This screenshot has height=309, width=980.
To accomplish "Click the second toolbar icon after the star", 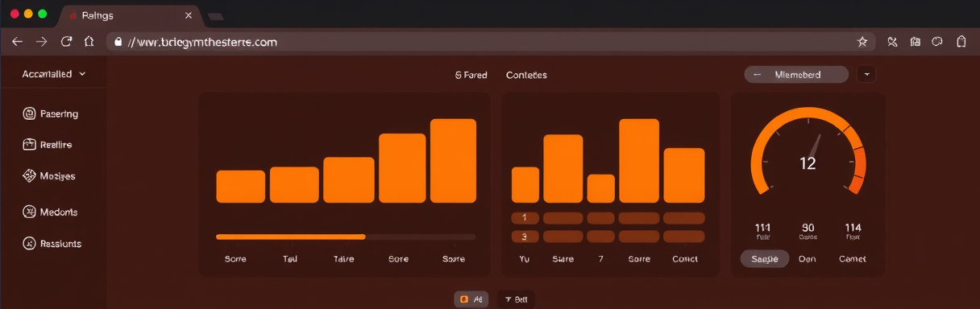I will (915, 42).
